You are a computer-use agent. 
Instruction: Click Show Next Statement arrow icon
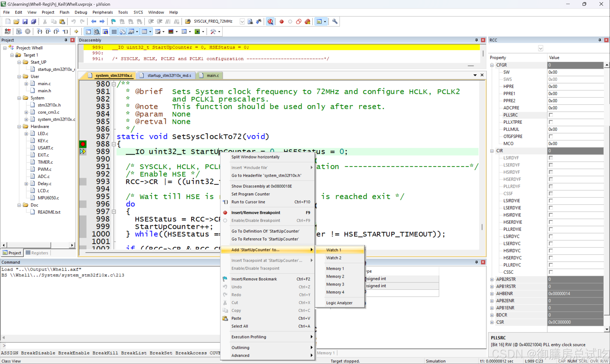click(76, 31)
